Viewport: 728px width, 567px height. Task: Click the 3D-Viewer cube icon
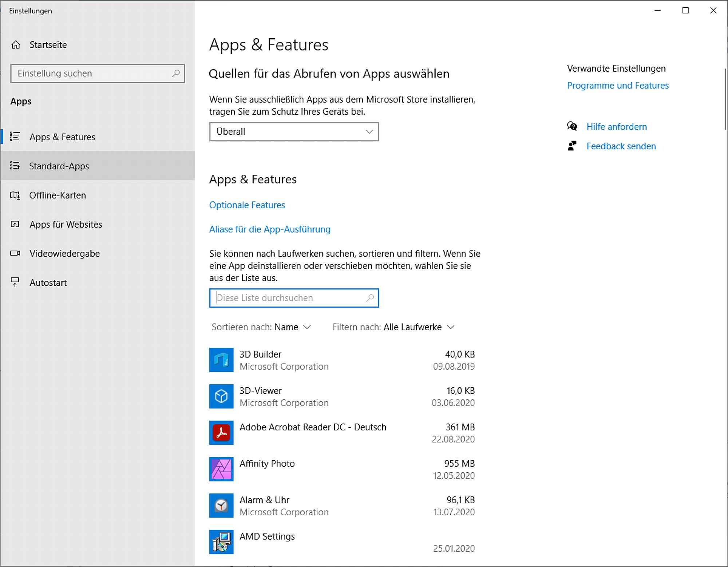coord(221,396)
